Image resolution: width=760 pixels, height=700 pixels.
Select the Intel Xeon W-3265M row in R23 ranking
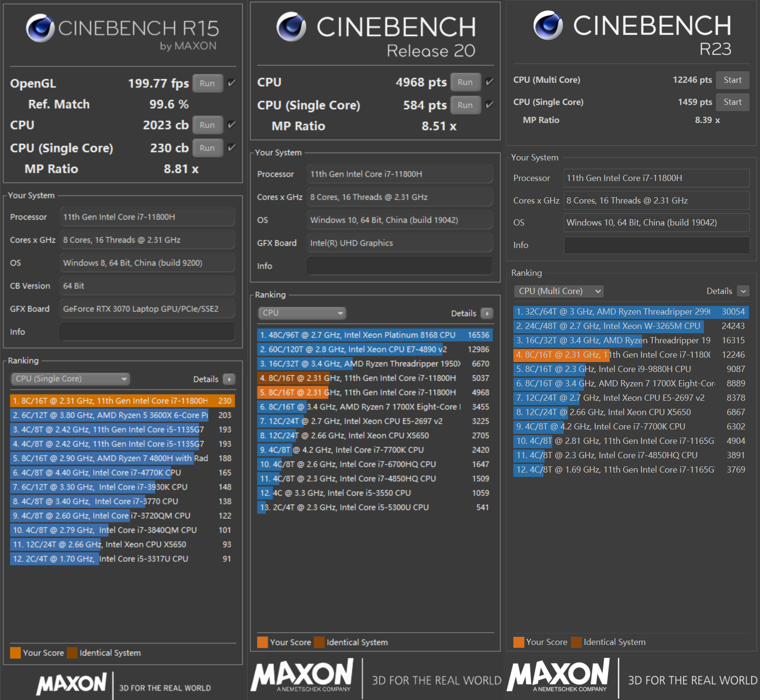tap(631, 326)
